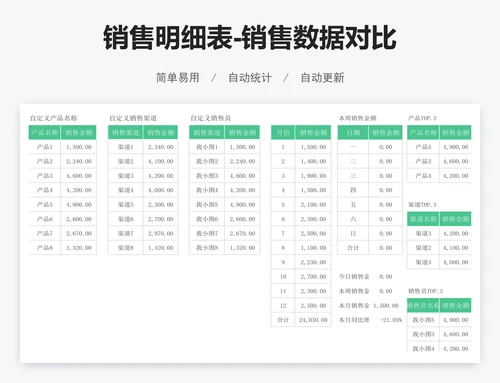
Task: Click the 2,970.00 amount for 渠道7
Action: tap(161, 233)
